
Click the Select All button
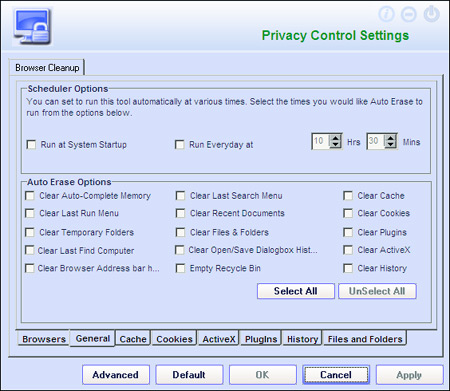(x=296, y=291)
